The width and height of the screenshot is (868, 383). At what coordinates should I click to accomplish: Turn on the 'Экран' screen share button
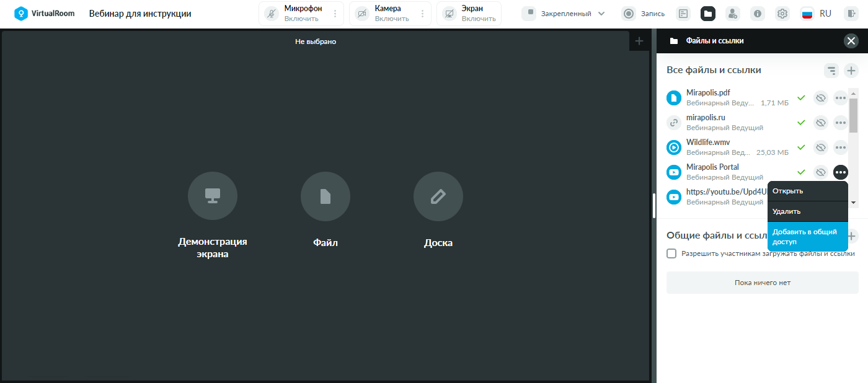coord(449,14)
